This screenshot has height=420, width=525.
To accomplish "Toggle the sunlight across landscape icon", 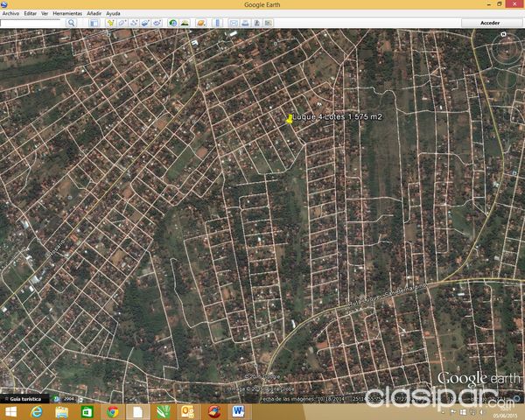I will click(185, 23).
